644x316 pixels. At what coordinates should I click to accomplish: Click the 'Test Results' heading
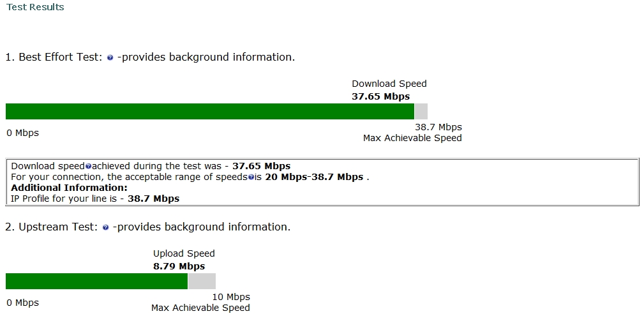pos(35,7)
